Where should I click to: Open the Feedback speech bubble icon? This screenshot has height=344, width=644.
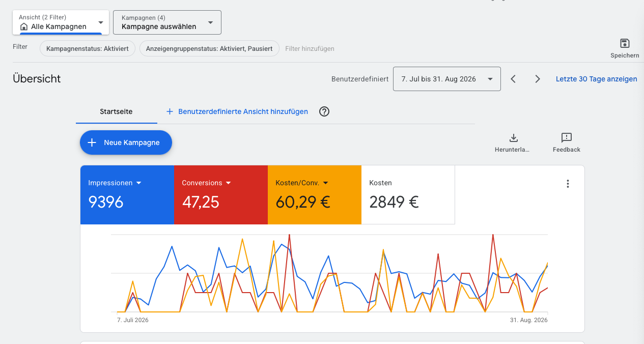[567, 138]
